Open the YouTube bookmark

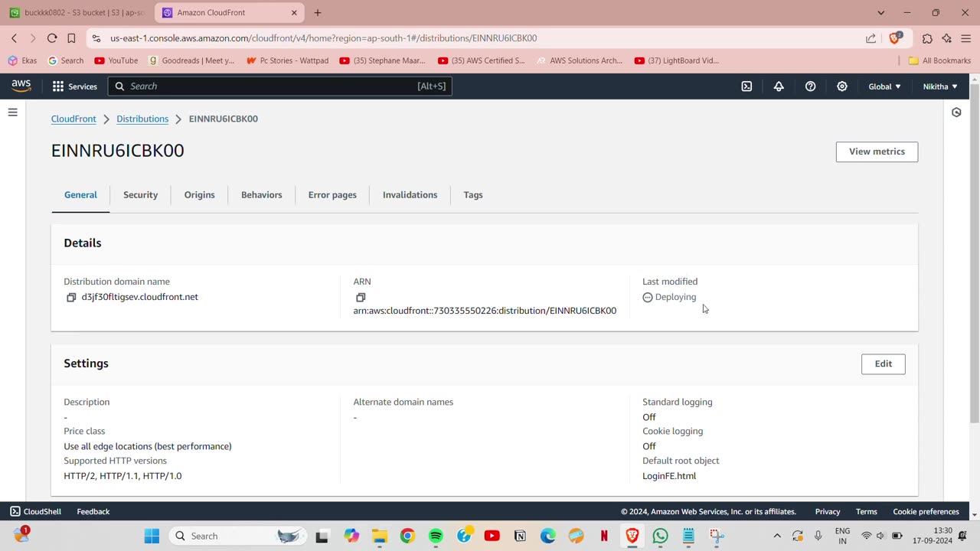(116, 60)
